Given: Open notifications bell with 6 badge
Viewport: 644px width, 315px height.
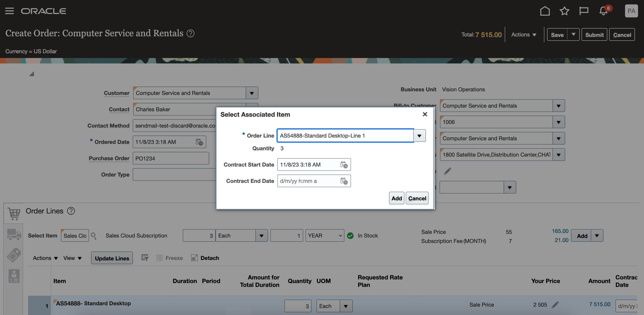Looking at the screenshot, I should tap(603, 11).
